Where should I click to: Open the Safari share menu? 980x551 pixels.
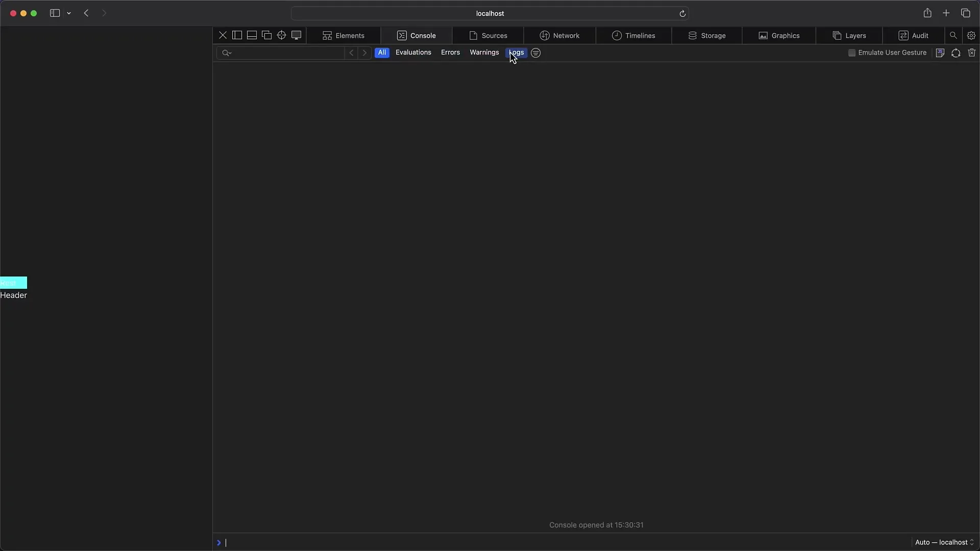coord(927,13)
